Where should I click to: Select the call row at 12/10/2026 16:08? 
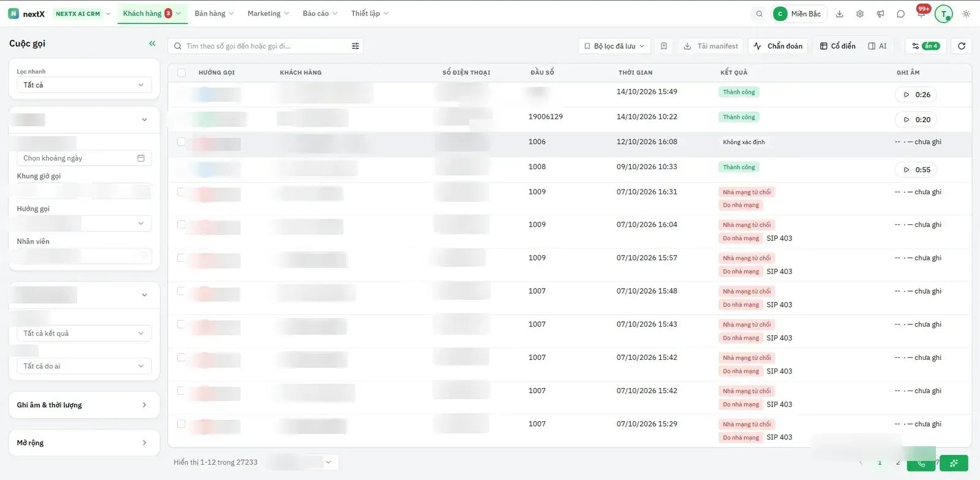click(181, 142)
